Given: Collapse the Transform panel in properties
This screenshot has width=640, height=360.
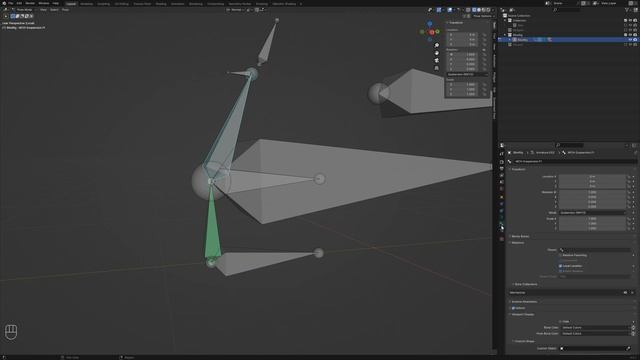Looking at the screenshot, I should point(518,169).
